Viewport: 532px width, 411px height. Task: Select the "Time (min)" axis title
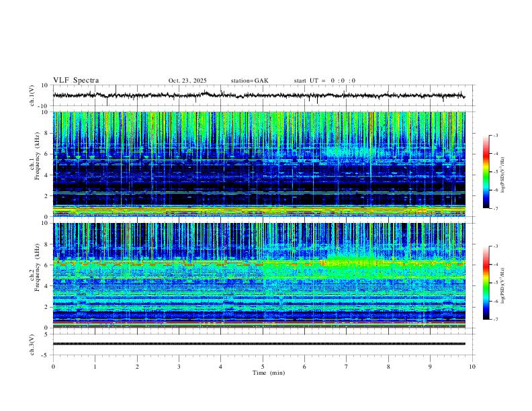pyautogui.click(x=269, y=373)
